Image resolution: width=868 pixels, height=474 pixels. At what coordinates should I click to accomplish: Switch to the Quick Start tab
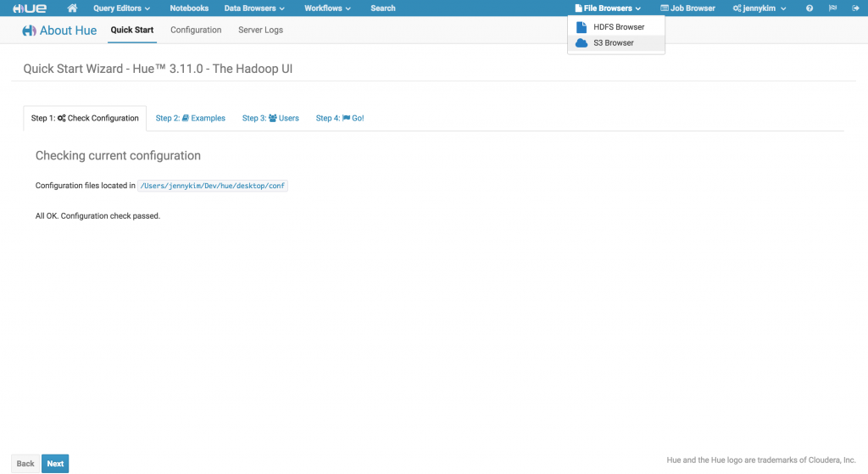(x=131, y=30)
